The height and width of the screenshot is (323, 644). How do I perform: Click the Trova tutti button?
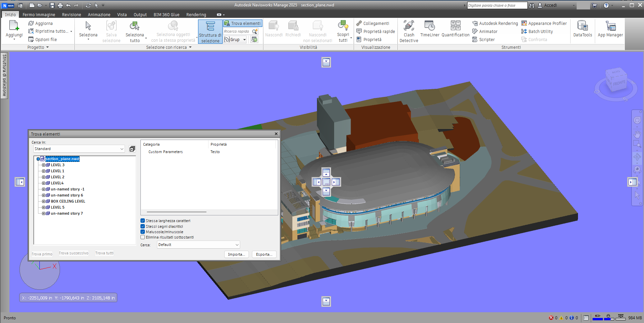click(104, 253)
